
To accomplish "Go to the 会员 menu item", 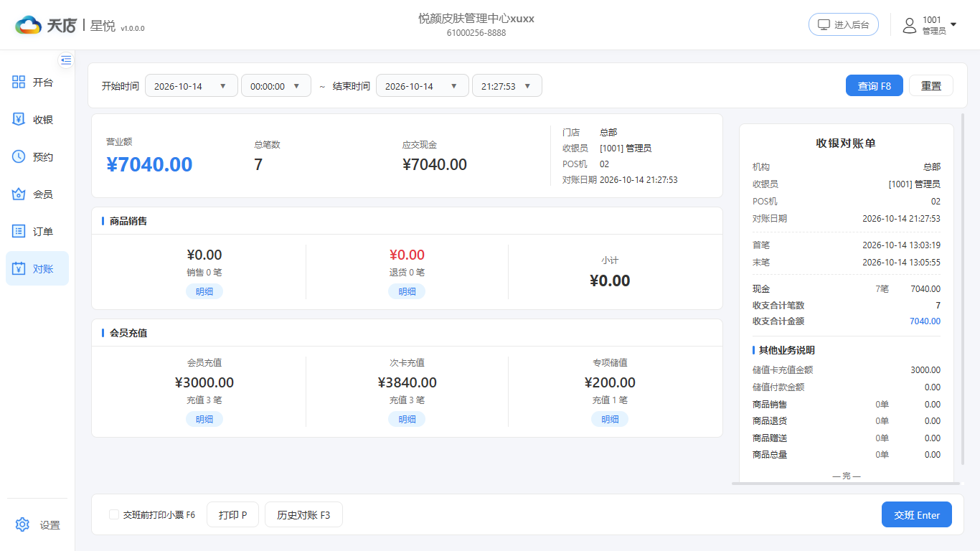I will tap(37, 194).
